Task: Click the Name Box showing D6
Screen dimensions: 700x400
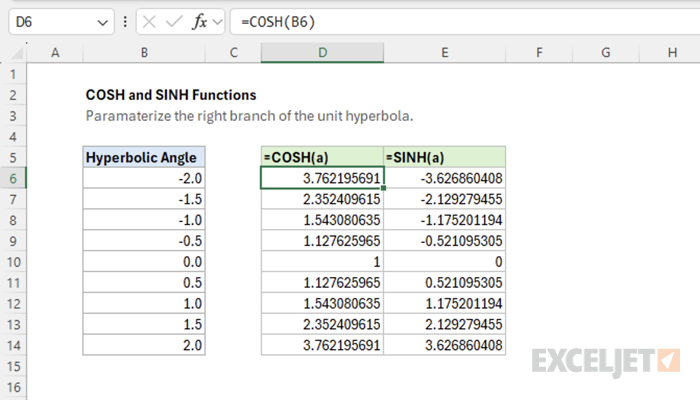Action: pos(61,21)
